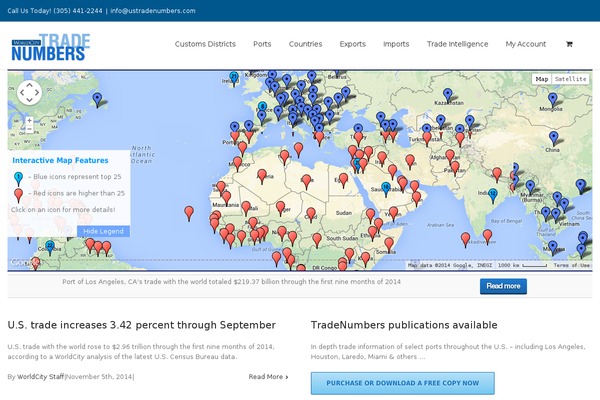Click the phone number (305) 441-2244
This screenshot has height=400, width=600.
78,11
